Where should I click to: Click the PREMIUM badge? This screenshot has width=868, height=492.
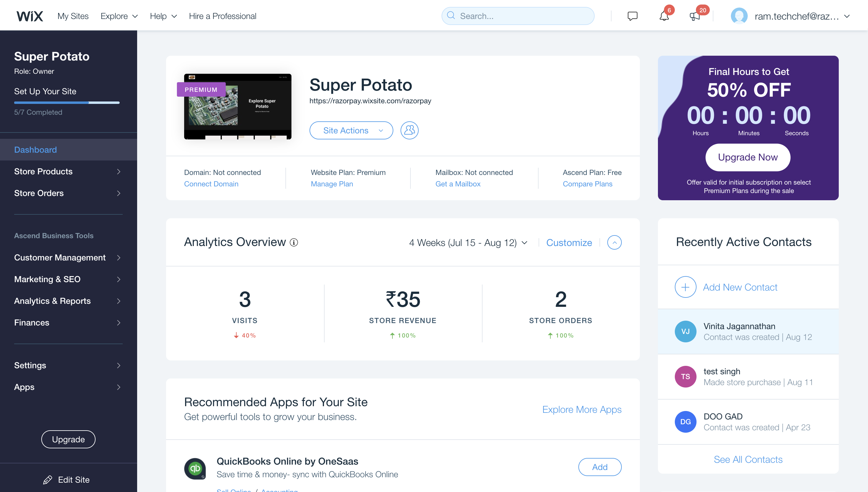201,89
